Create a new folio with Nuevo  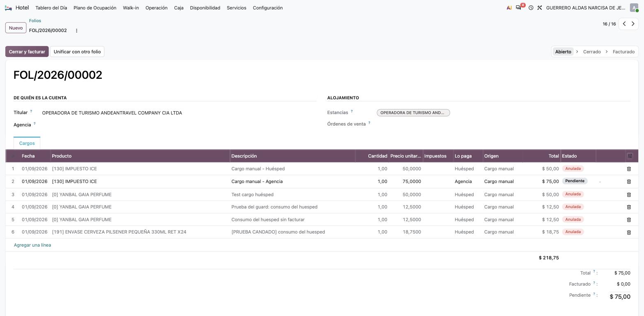click(x=16, y=28)
